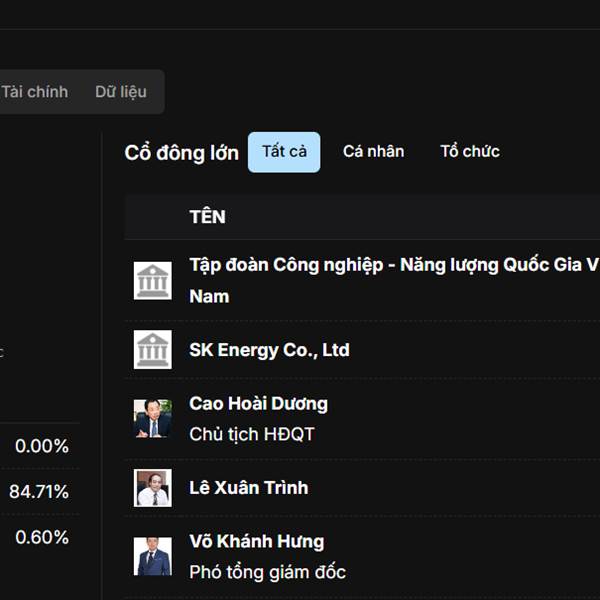The height and width of the screenshot is (600, 600).
Task: Click the TÊN column header
Action: pyautogui.click(x=207, y=217)
